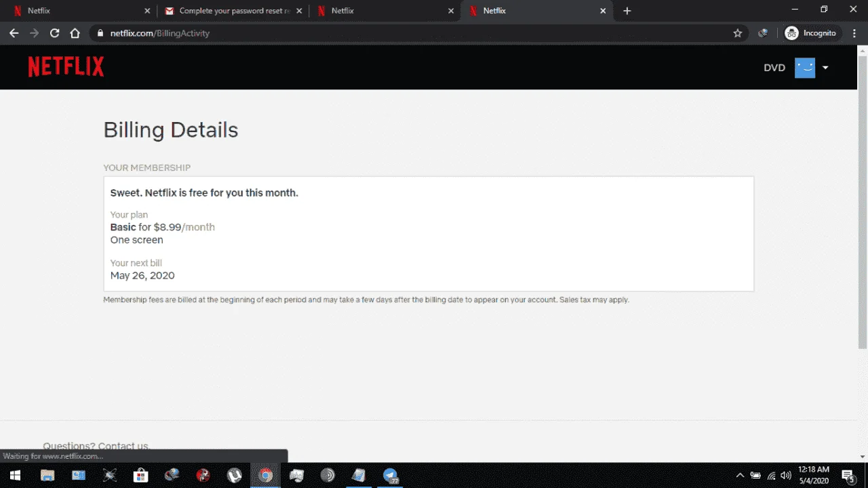
Task: Click the 'YOUR MEMBERSHIP' section label
Action: (146, 167)
